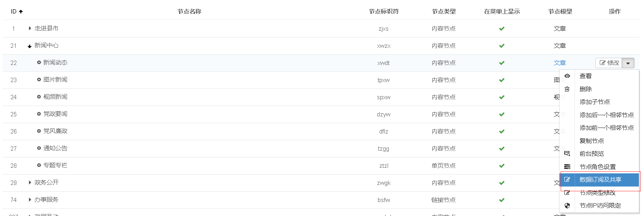Image resolution: width=644 pixels, height=216 pixels.
Task: Click the preview icon beside 前台预览
Action: point(567,153)
